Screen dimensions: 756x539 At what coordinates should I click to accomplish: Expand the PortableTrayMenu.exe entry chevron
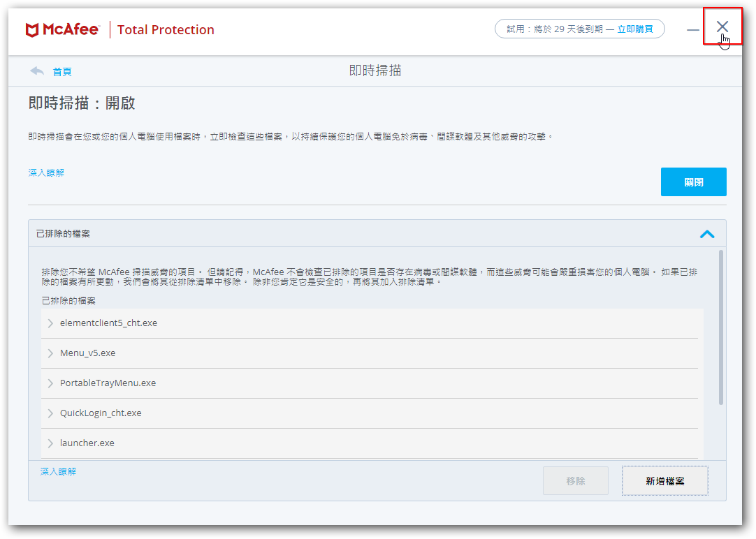coord(50,383)
